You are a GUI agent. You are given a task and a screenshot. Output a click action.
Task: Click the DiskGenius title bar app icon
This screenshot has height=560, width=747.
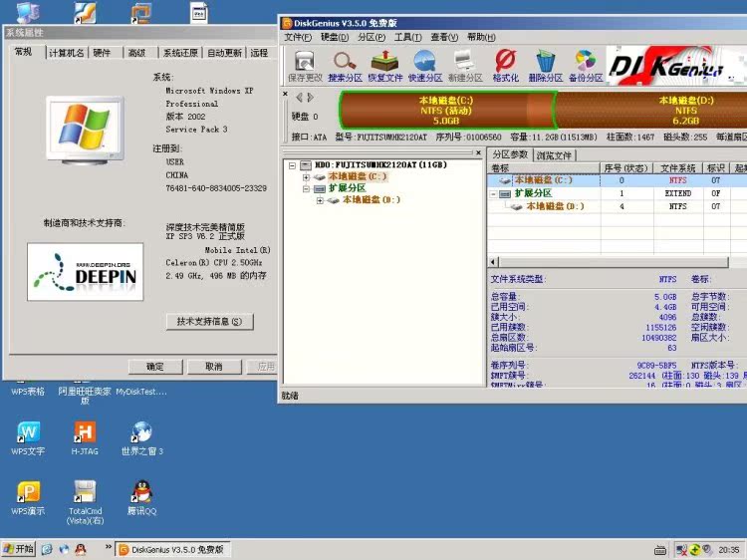click(287, 23)
